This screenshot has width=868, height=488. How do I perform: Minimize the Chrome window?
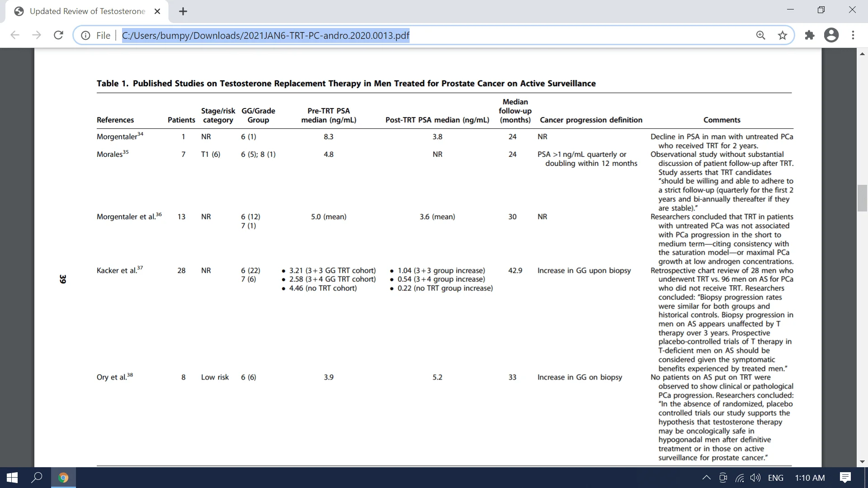click(790, 10)
